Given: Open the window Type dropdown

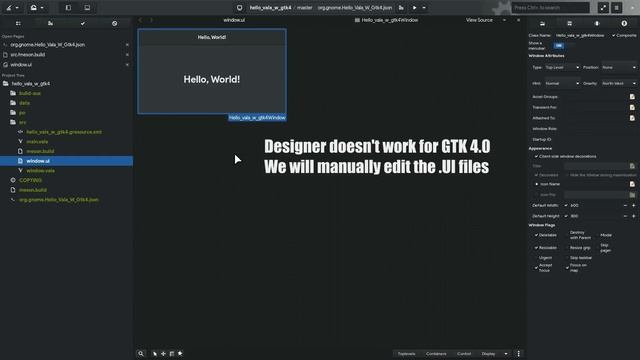Looking at the screenshot, I should click(562, 67).
